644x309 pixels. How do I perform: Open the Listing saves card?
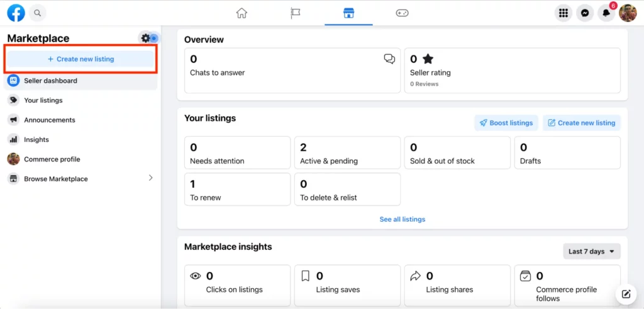(x=347, y=286)
